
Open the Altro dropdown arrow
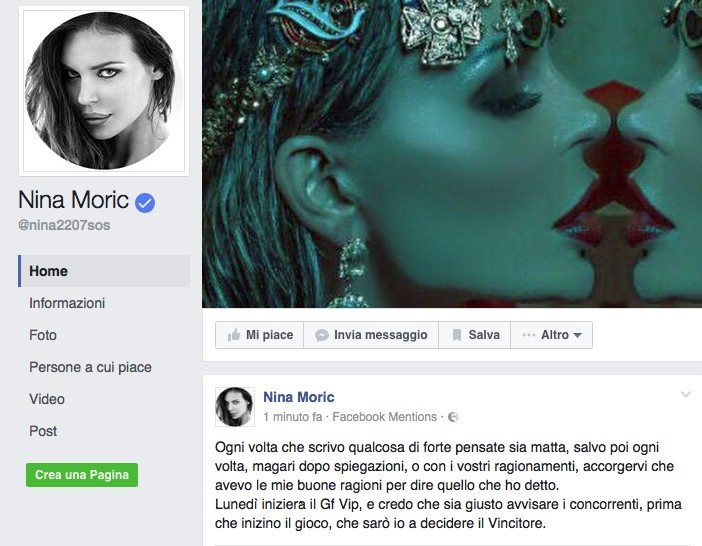pos(578,335)
